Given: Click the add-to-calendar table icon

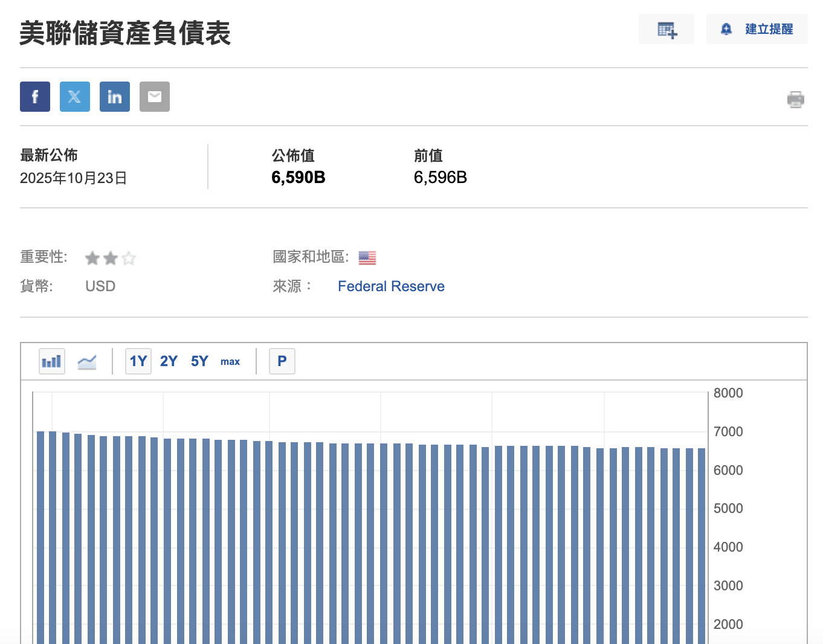Looking at the screenshot, I should tap(666, 30).
